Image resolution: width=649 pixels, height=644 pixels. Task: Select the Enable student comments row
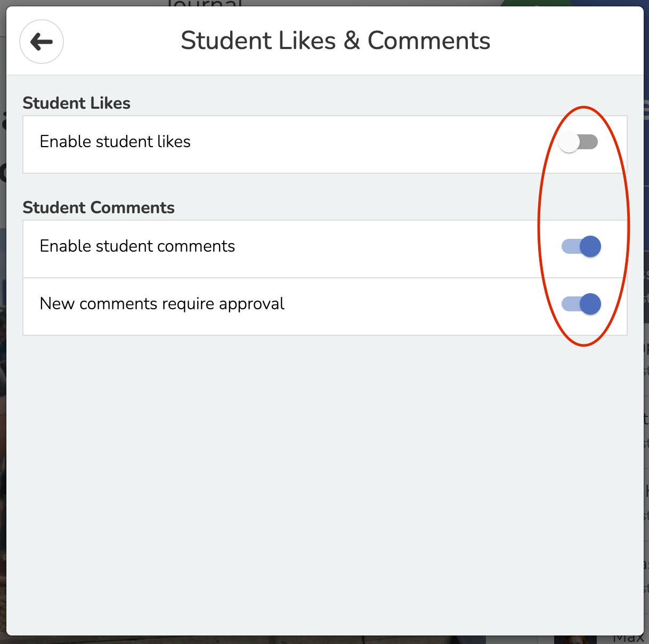click(x=266, y=246)
